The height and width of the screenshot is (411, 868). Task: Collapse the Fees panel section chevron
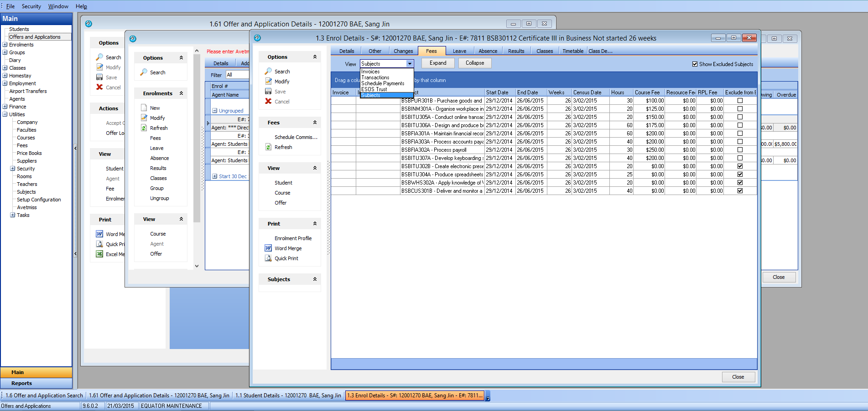(315, 123)
